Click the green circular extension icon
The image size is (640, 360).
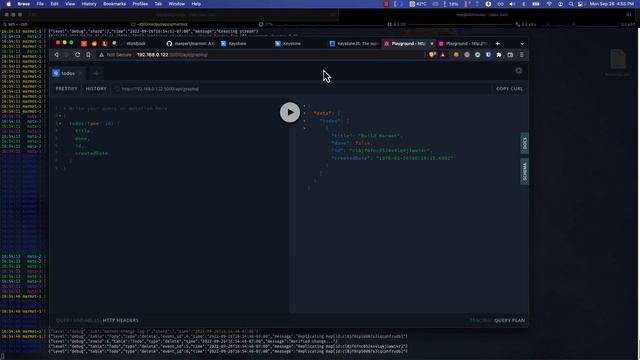[478, 55]
